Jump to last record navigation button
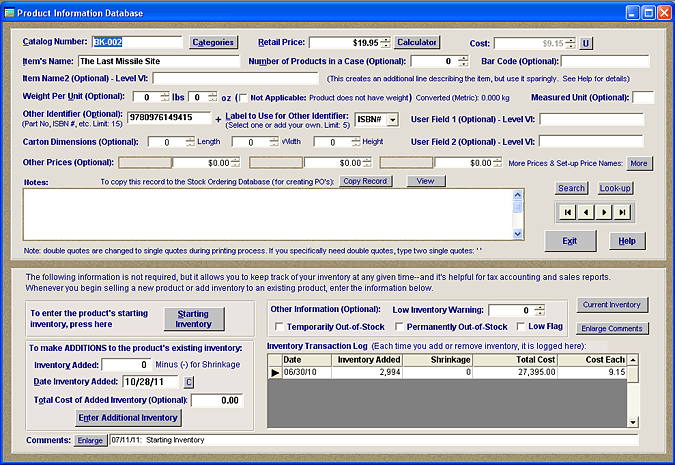Screen dimensions: 675x465 tap(622, 212)
